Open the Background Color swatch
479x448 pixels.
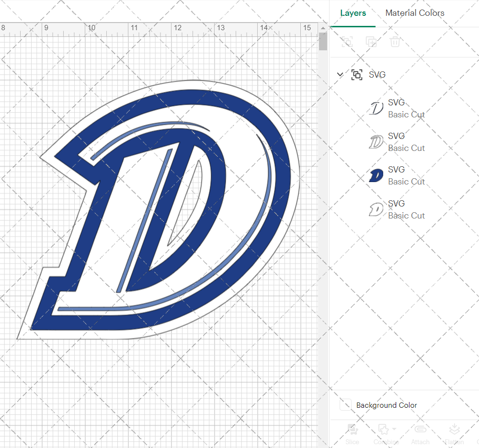[x=345, y=405]
